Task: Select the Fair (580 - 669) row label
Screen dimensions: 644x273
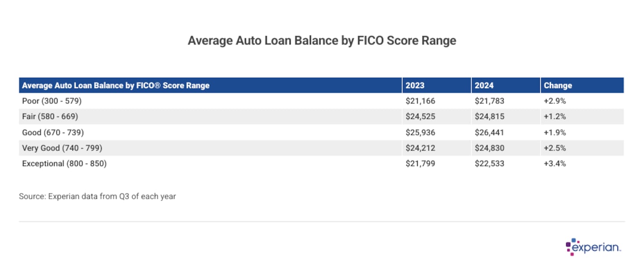Action: click(x=50, y=117)
